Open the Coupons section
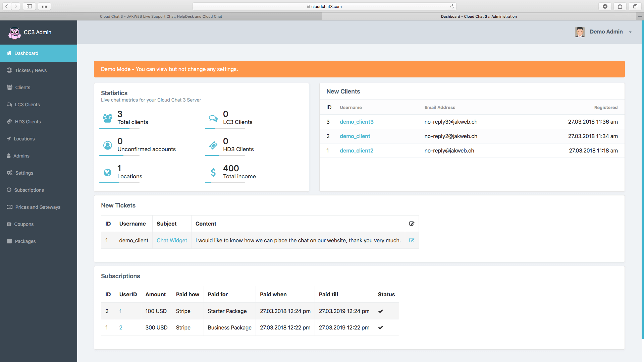Image resolution: width=644 pixels, height=362 pixels. tap(24, 224)
